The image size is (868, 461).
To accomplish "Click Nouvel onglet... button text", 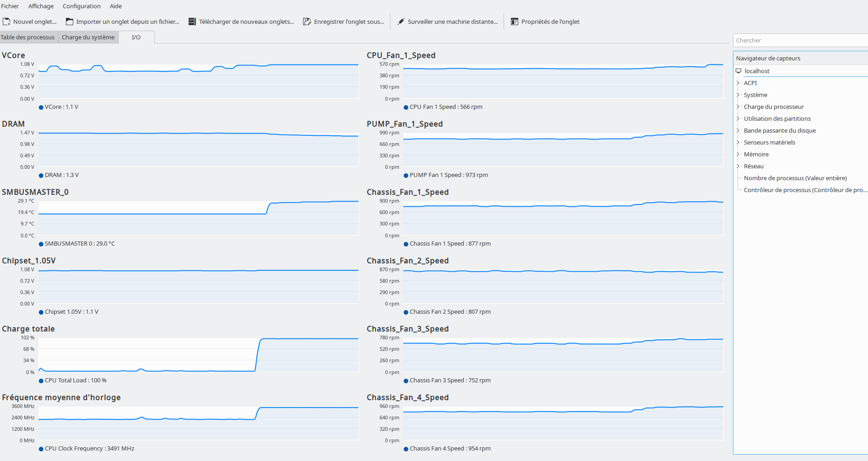I will (x=35, y=21).
